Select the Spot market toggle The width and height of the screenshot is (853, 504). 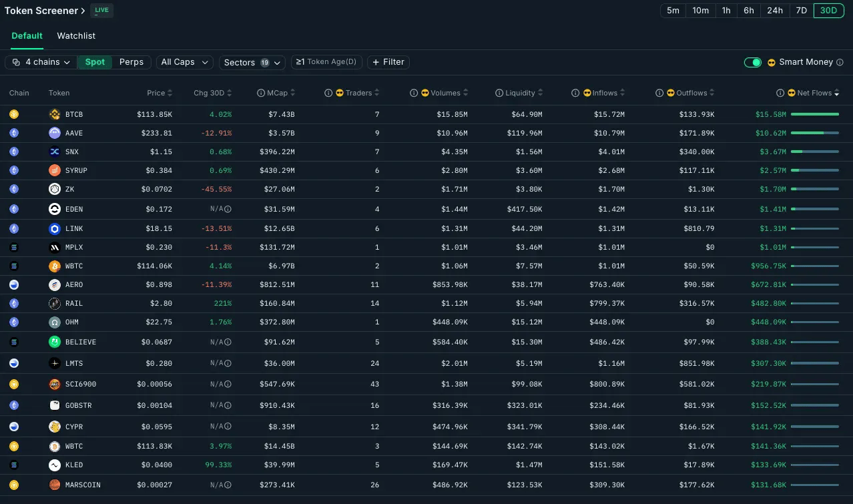95,62
